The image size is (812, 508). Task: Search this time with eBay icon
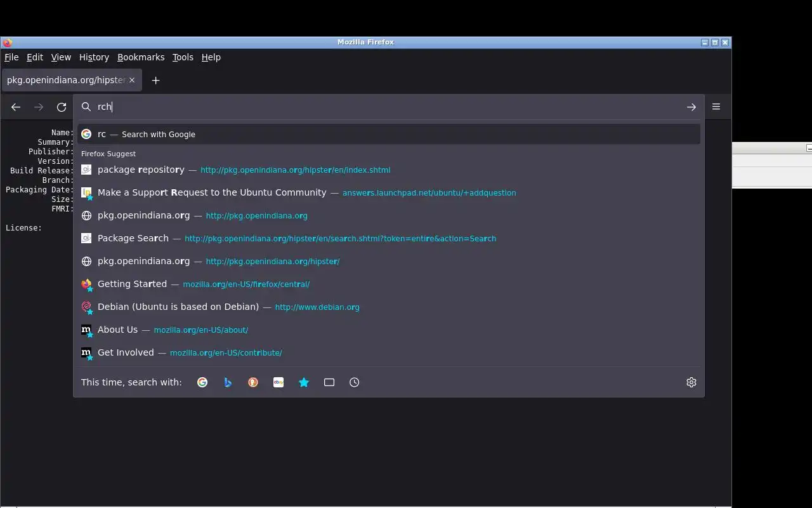(278, 382)
